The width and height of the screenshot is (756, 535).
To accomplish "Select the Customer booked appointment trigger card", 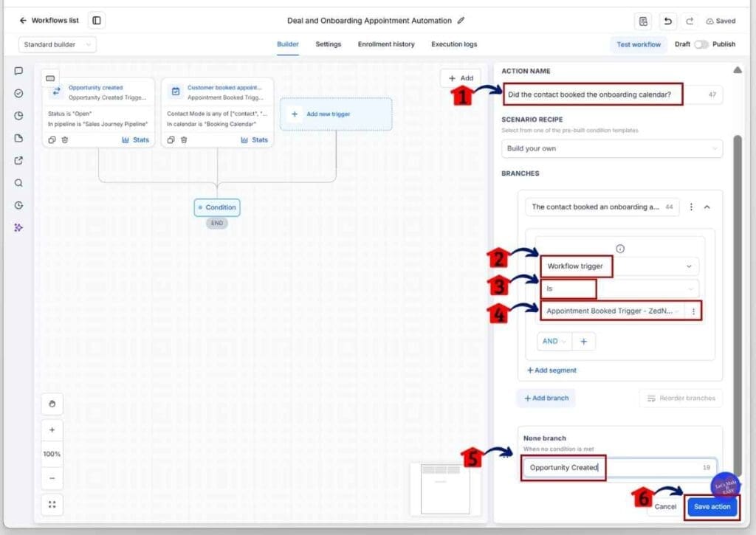I will point(218,112).
